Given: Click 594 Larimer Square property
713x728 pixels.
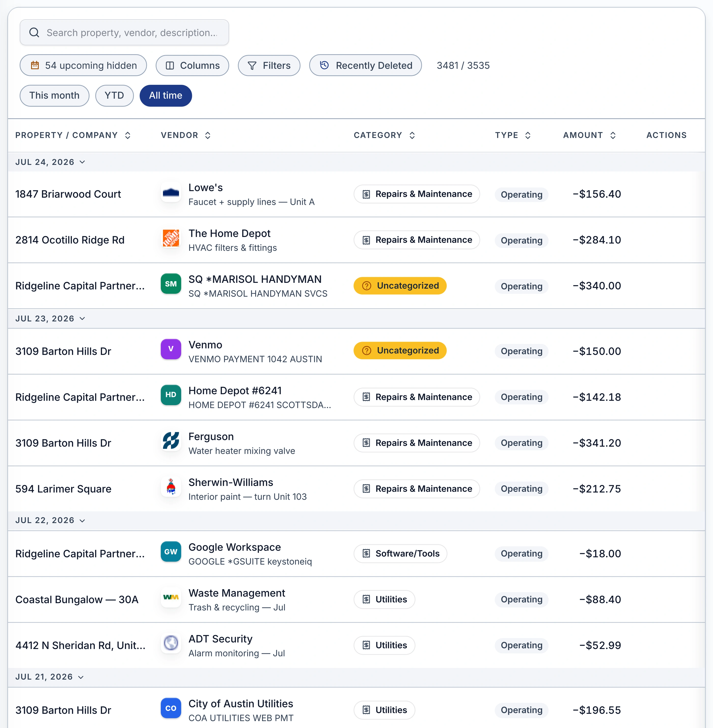Looking at the screenshot, I should (x=63, y=489).
